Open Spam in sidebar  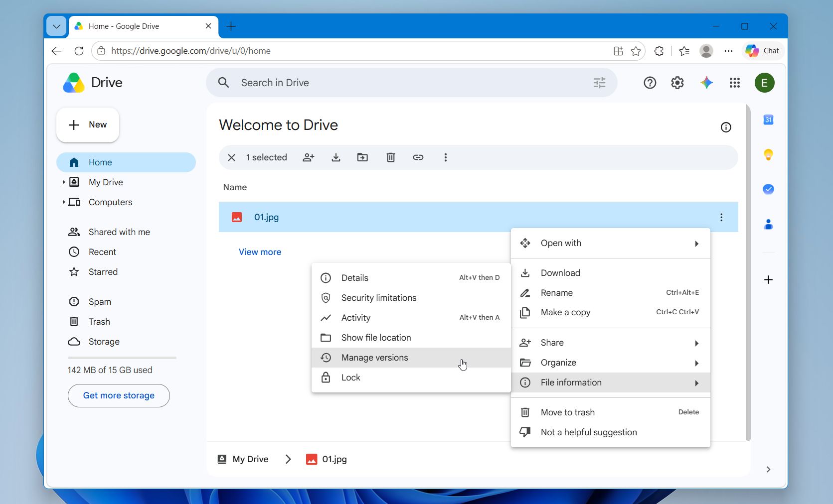point(126,302)
